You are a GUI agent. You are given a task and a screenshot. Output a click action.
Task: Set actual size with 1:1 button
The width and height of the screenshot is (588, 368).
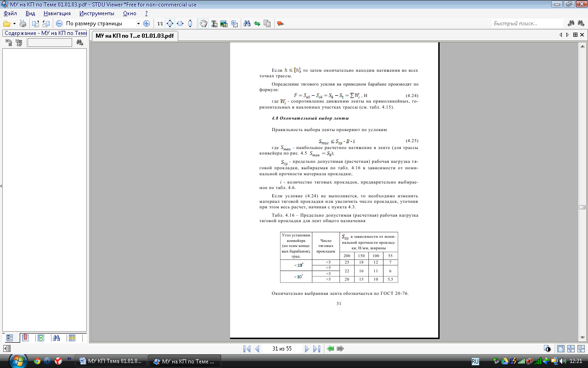point(160,23)
